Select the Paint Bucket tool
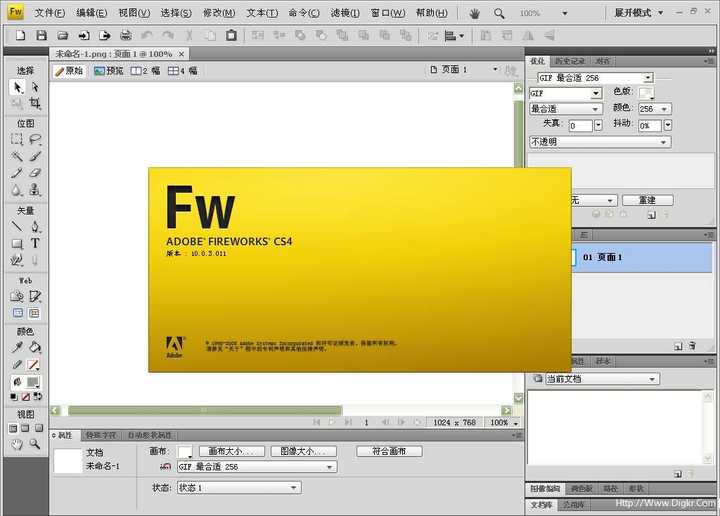 [x=35, y=348]
